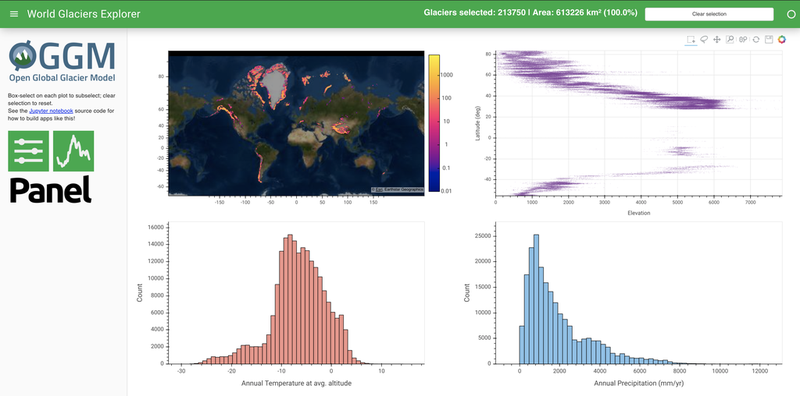The height and width of the screenshot is (396, 800).
Task: Click the tallest bar in temperature histogram
Action: coord(290,299)
